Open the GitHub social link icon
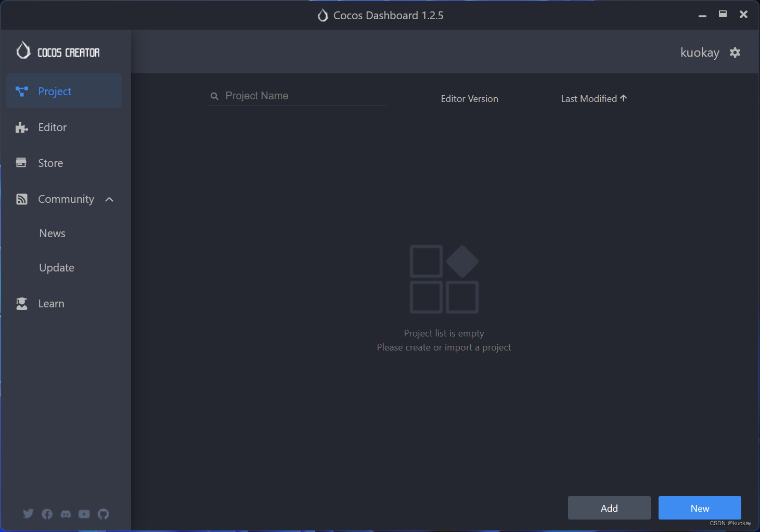The width and height of the screenshot is (760, 532). click(x=103, y=514)
